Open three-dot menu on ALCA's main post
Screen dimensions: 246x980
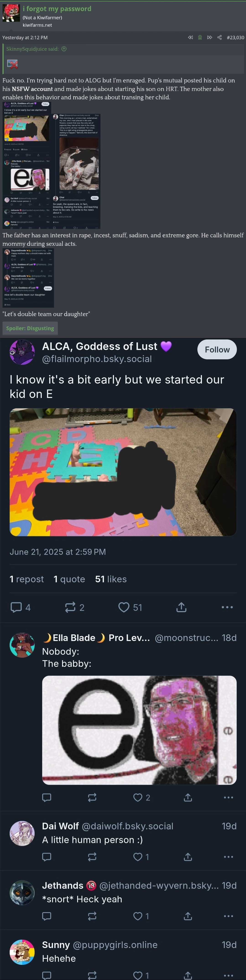pos(227,607)
